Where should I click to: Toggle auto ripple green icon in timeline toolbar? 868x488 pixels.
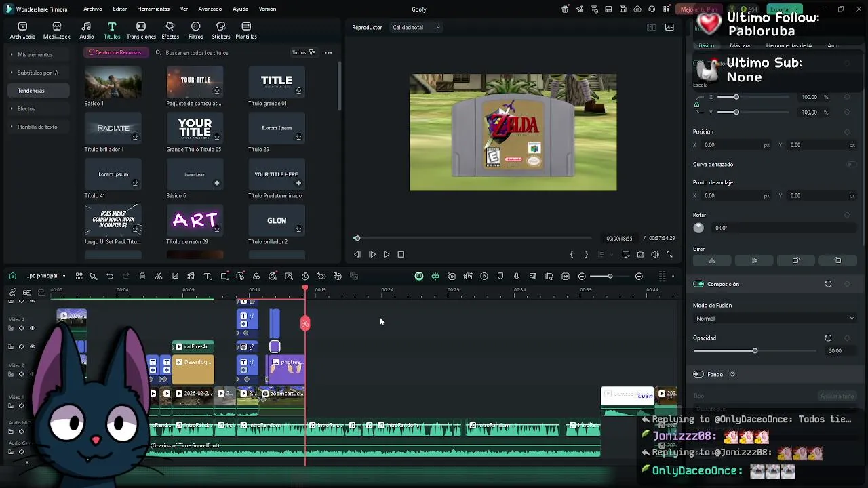(x=419, y=276)
